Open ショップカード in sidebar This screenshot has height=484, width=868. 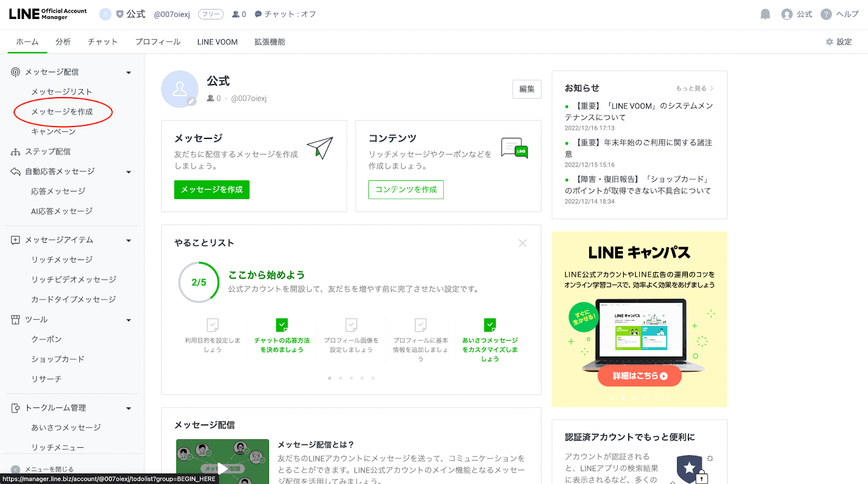(58, 359)
